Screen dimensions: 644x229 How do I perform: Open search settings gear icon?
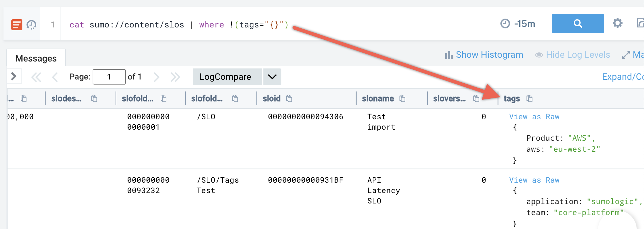[x=617, y=23]
